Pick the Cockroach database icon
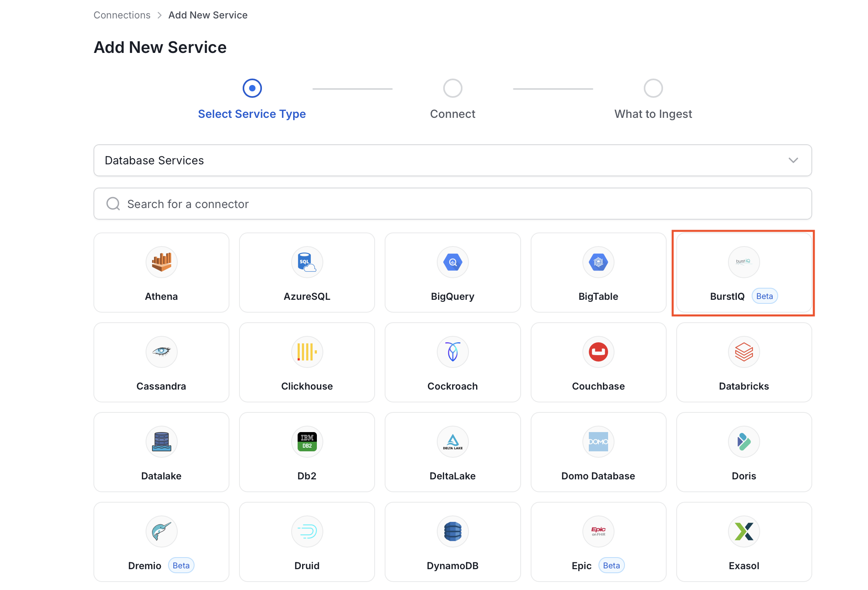 (x=452, y=352)
